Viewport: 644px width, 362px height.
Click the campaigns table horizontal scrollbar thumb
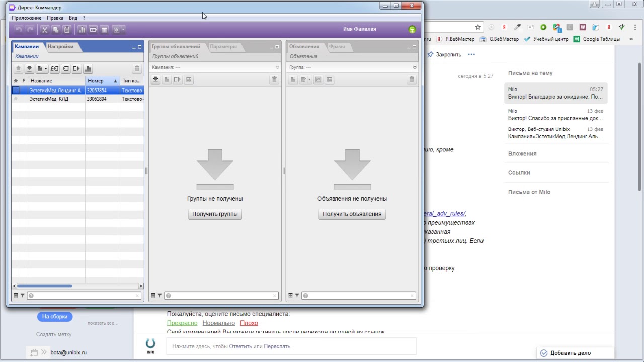(x=44, y=286)
